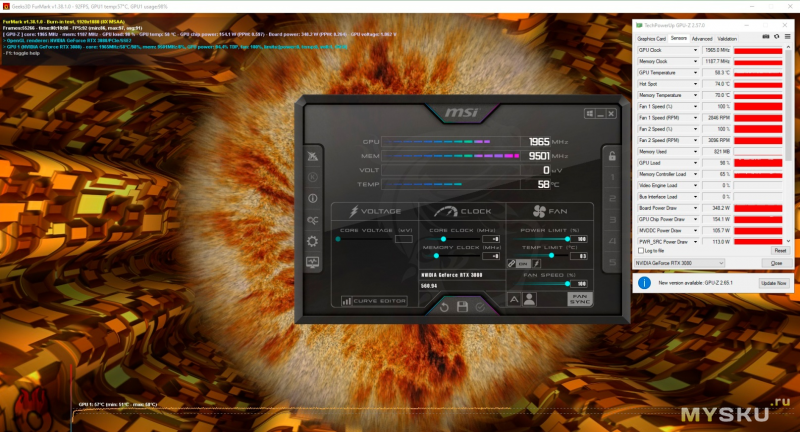
Task: Expand the Memory Temperature sensor dropdown
Action: pyautogui.click(x=695, y=95)
